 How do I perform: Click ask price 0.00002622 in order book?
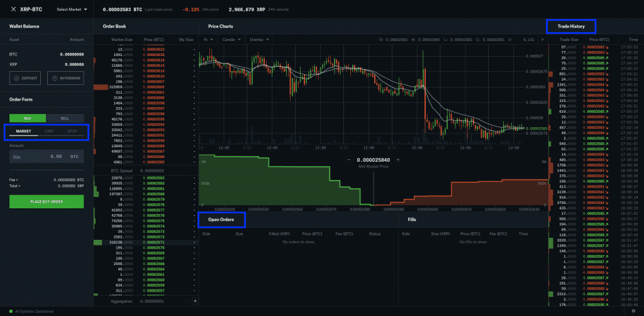tap(153, 49)
